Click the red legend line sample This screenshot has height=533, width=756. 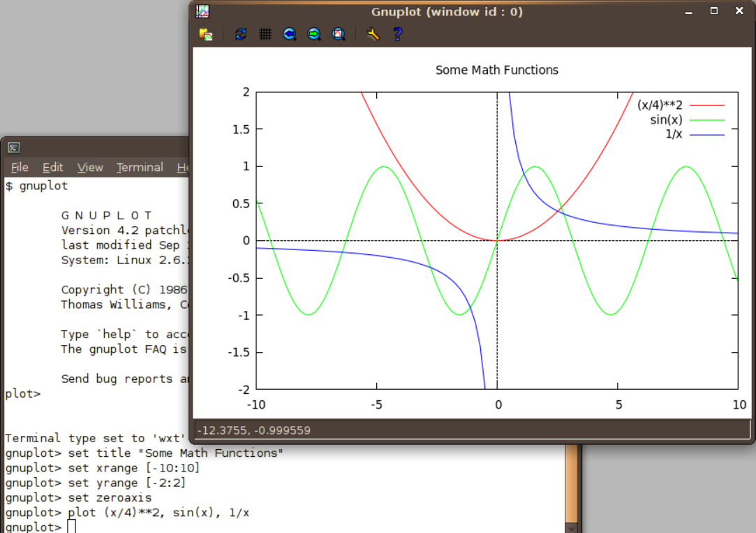click(x=707, y=105)
